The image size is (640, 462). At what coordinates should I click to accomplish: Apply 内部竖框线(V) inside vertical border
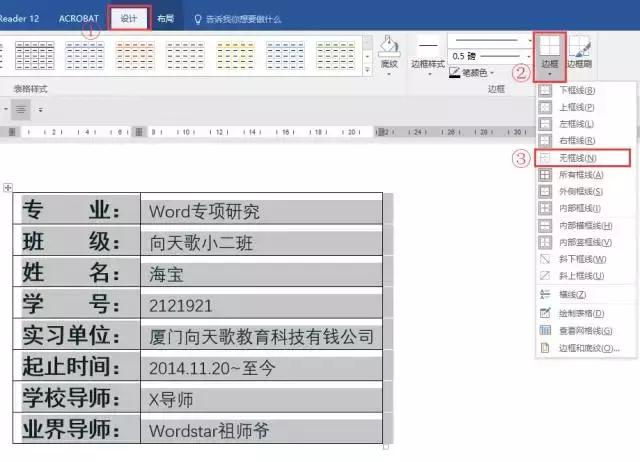586,242
